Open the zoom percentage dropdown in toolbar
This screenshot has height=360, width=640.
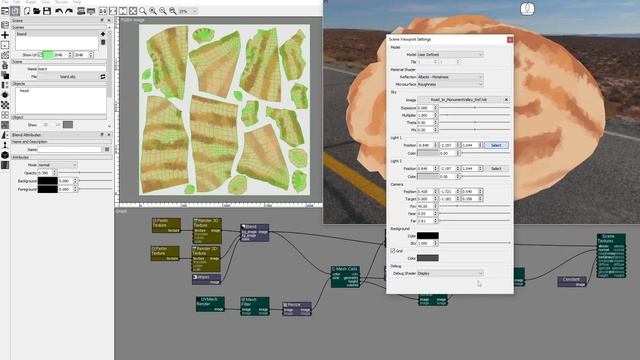pyautogui.click(x=188, y=11)
